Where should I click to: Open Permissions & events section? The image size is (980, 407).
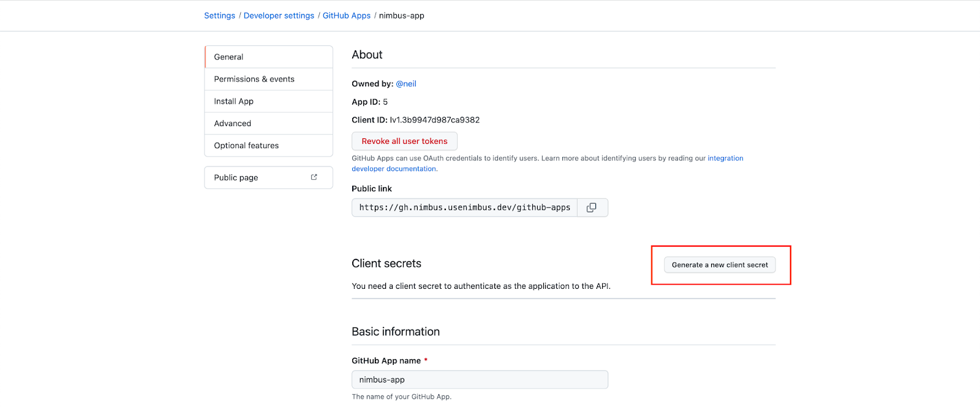[x=269, y=79]
